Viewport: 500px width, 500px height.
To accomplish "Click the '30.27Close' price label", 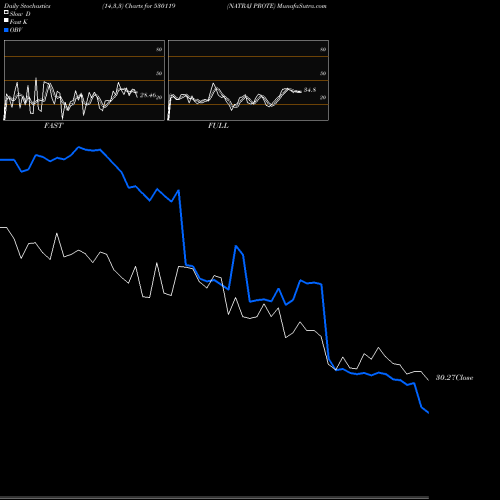I will point(455,378).
